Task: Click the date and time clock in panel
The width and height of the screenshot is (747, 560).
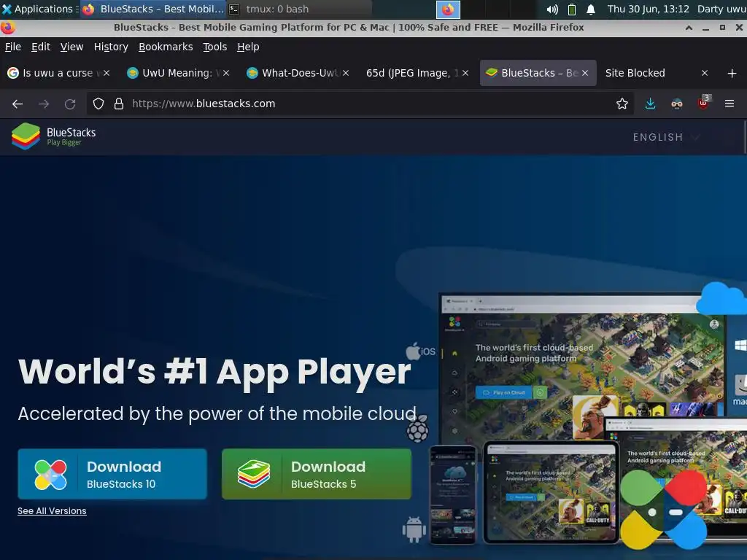Action: [x=648, y=9]
